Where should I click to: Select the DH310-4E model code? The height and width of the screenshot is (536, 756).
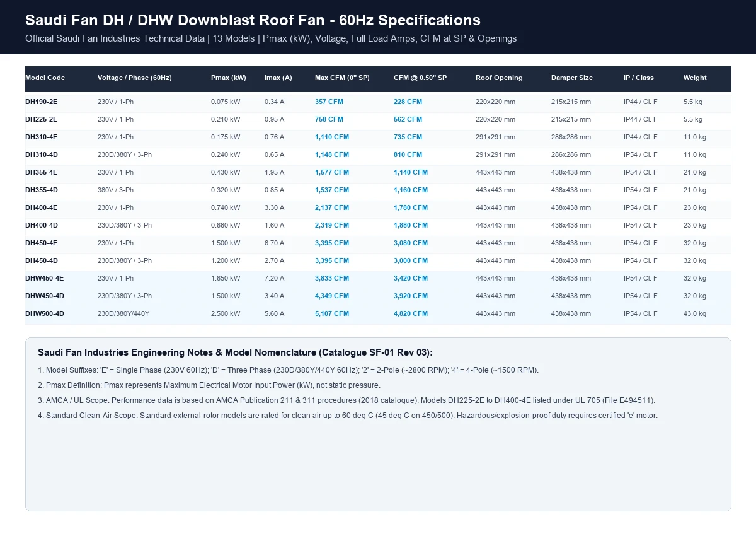42,137
